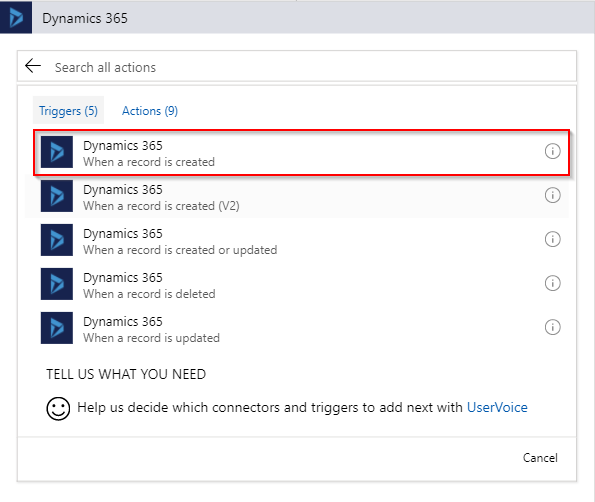Click icon beside 'When a record is deleted'
The height and width of the screenshot is (502, 595).
[x=57, y=284]
